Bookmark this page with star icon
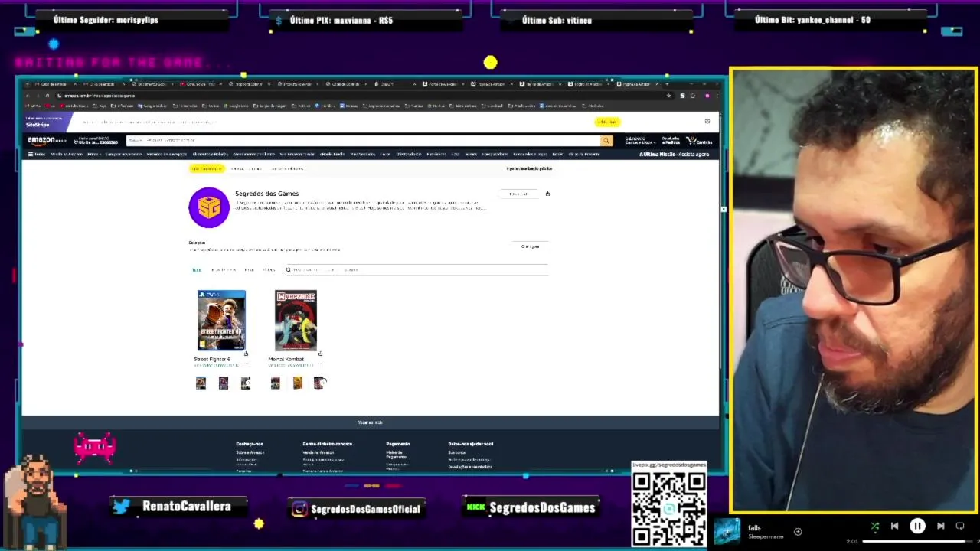980x551 pixels. tap(668, 96)
